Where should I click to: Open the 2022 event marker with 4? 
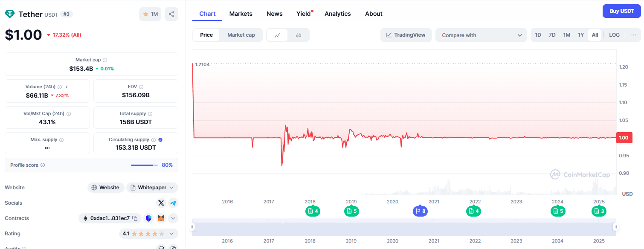coord(473,211)
